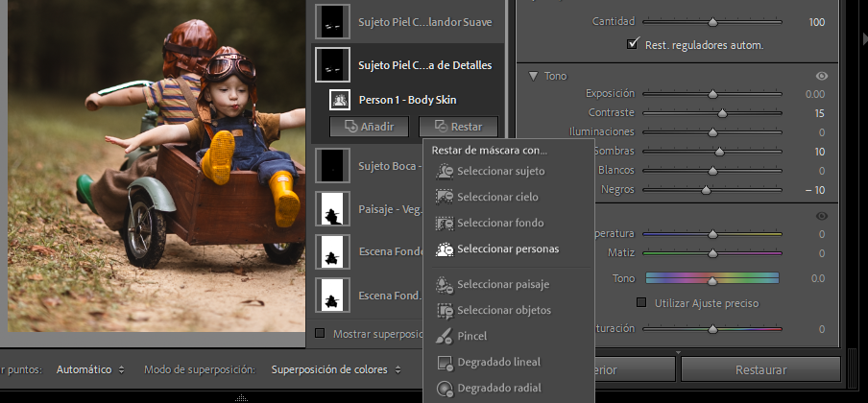Click Tono hue value 0.0
The image size is (868, 403).
pyautogui.click(x=818, y=278)
